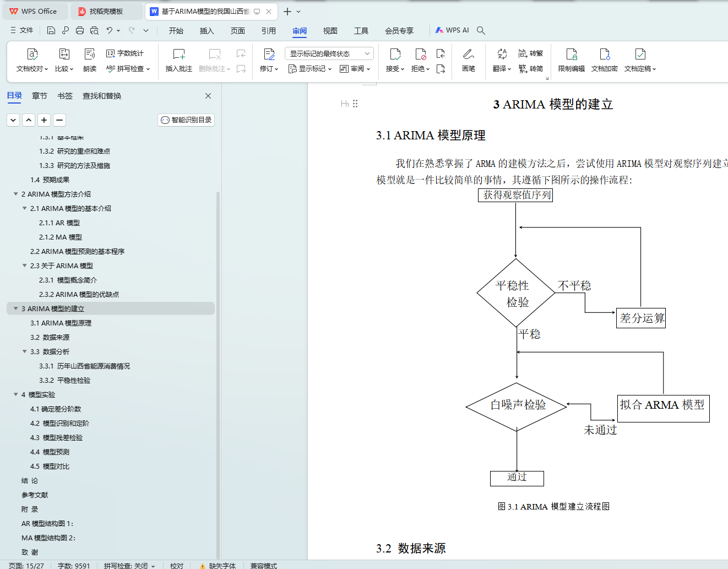Click 文档加密 document encryption

pos(605,61)
